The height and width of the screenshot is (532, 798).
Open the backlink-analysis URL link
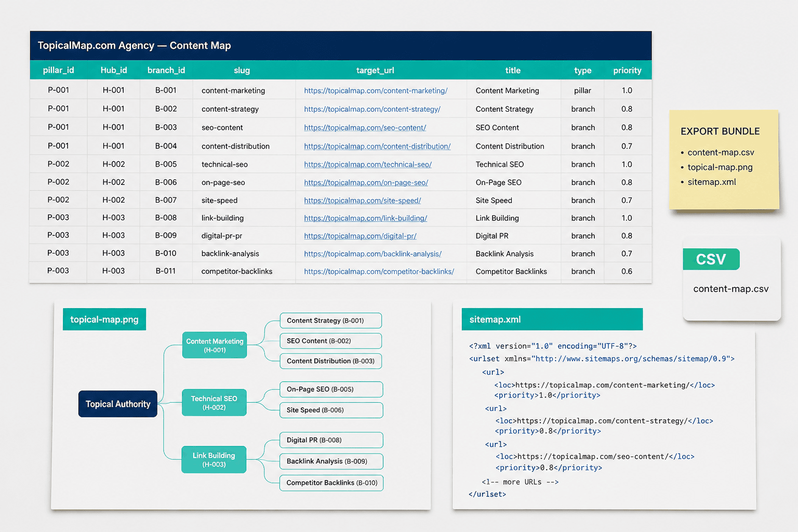click(373, 254)
